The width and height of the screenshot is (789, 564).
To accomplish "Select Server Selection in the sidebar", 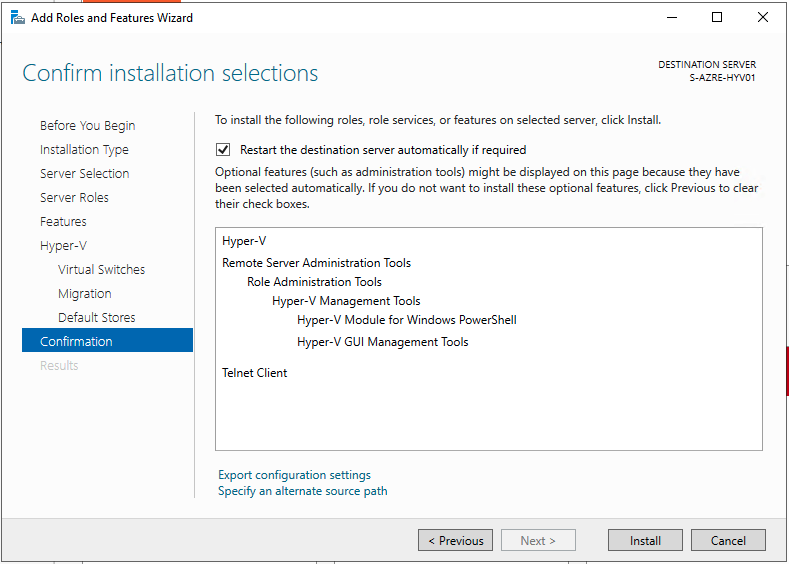I will tap(84, 174).
